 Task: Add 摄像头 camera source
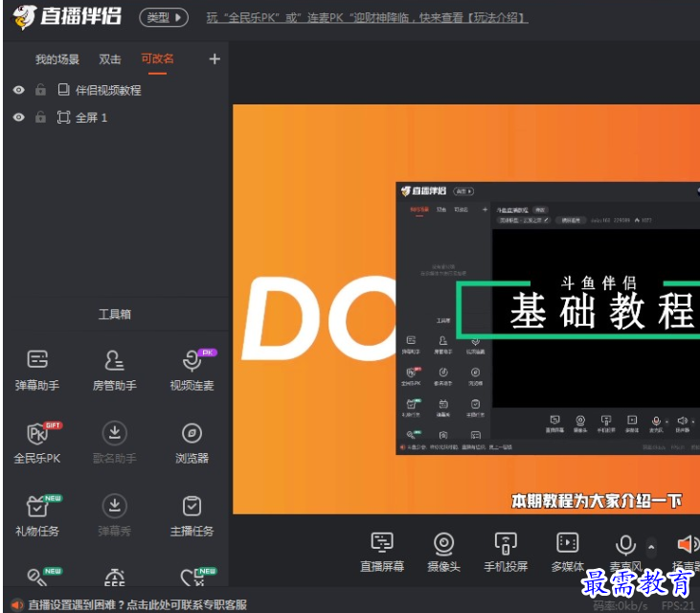[443, 553]
